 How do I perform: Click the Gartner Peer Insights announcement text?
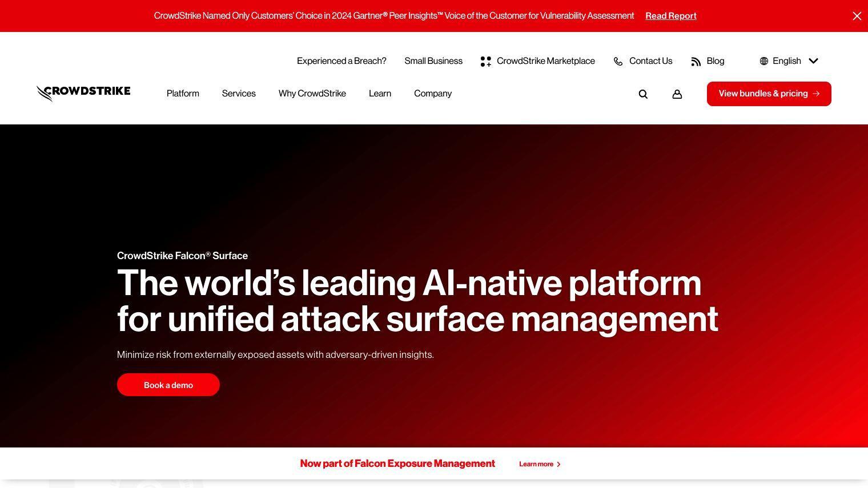tap(394, 16)
